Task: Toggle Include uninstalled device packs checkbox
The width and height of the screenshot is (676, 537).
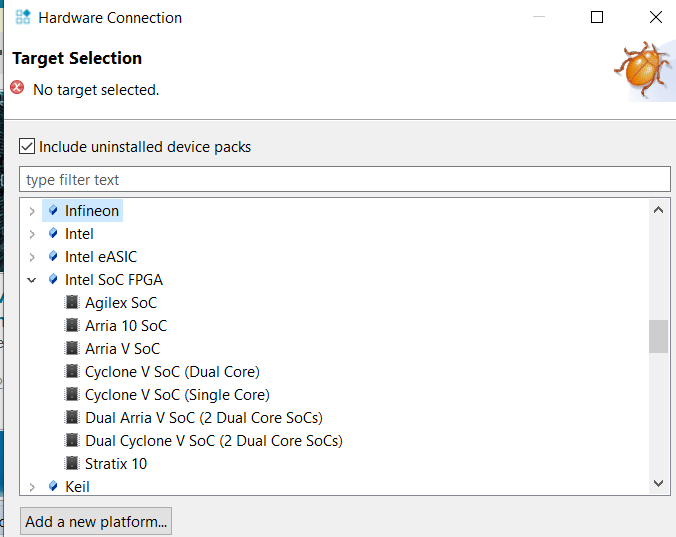Action: [x=27, y=147]
